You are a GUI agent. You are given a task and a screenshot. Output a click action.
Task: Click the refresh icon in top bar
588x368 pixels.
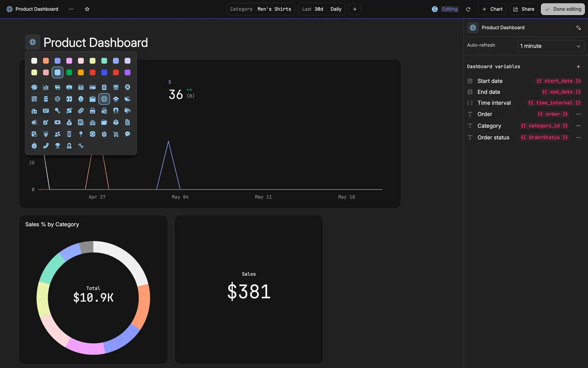[x=468, y=9]
